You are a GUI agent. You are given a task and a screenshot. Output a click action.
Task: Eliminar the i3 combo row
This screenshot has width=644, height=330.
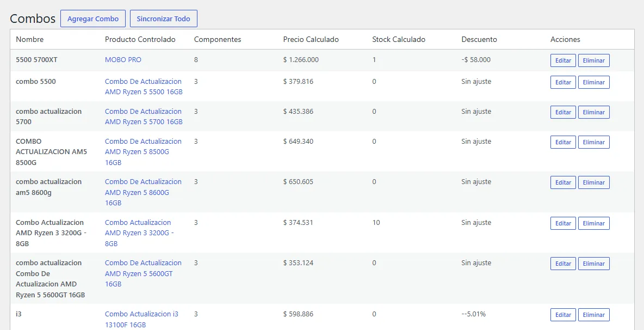tap(593, 315)
